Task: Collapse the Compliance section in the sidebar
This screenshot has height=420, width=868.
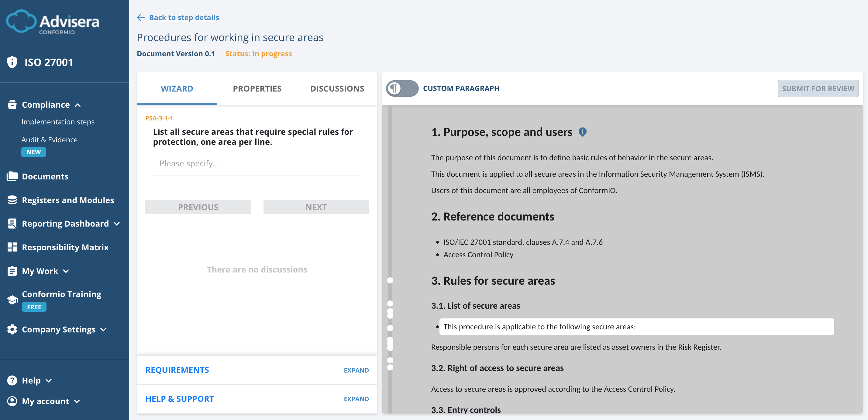Action: click(x=78, y=105)
